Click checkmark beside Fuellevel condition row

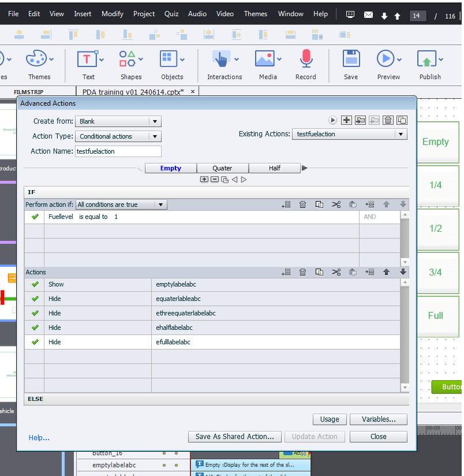click(35, 217)
